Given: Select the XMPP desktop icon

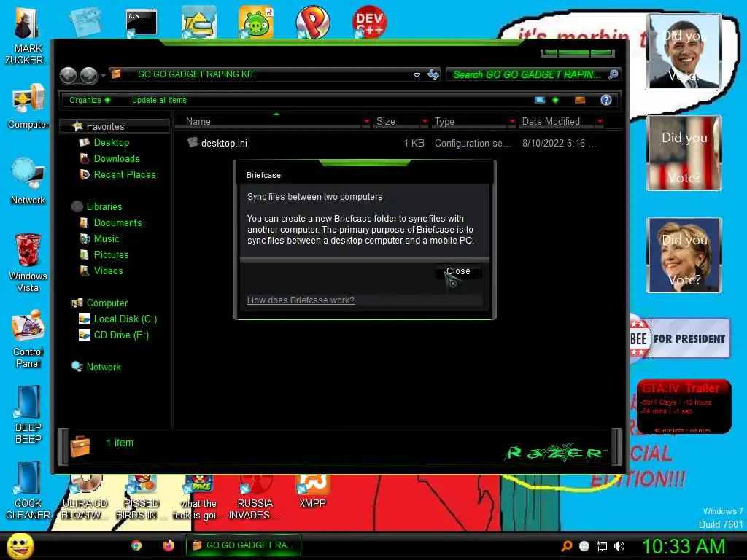Looking at the screenshot, I should [312, 491].
